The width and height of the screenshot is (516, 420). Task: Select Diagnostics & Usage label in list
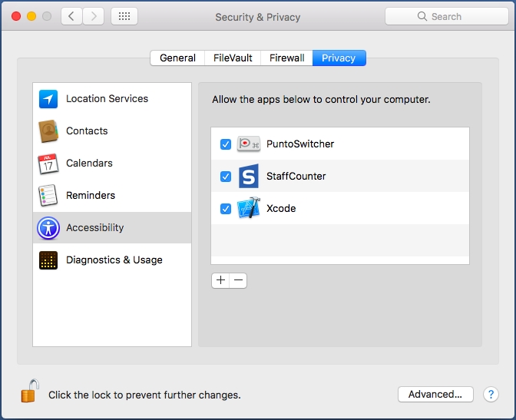pyautogui.click(x=114, y=260)
